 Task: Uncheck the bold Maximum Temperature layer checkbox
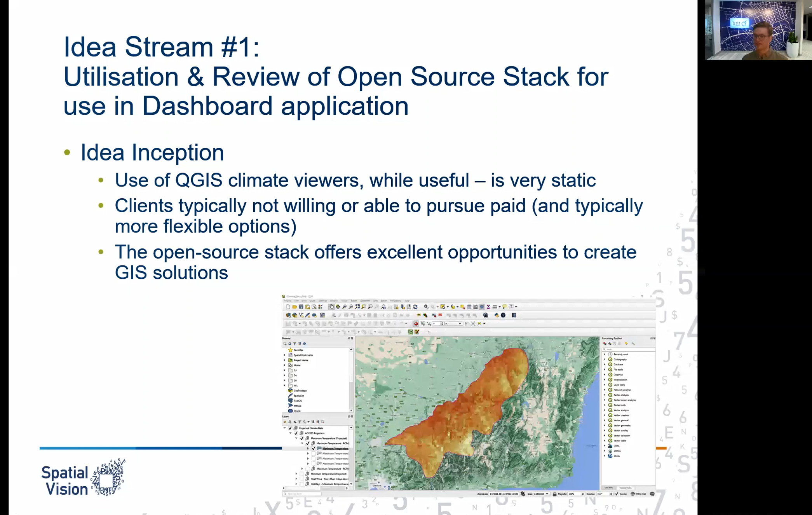(x=314, y=448)
